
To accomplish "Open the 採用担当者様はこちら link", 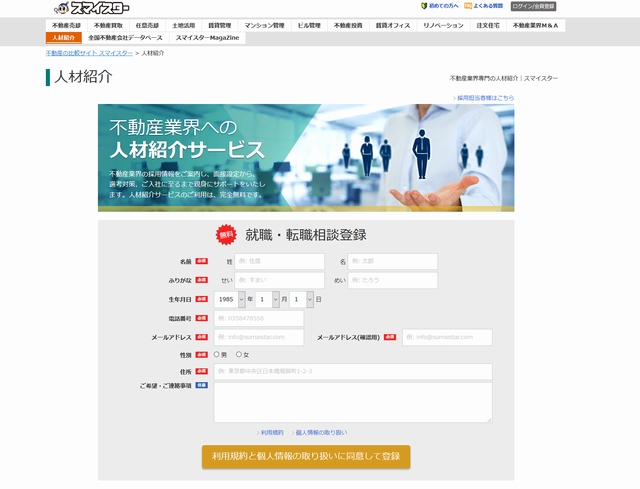I will [485, 98].
